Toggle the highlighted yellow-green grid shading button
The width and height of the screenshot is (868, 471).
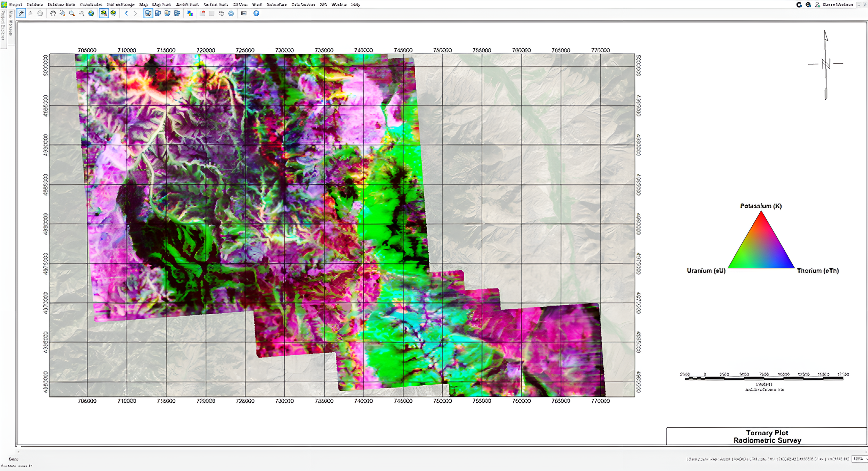coord(103,14)
